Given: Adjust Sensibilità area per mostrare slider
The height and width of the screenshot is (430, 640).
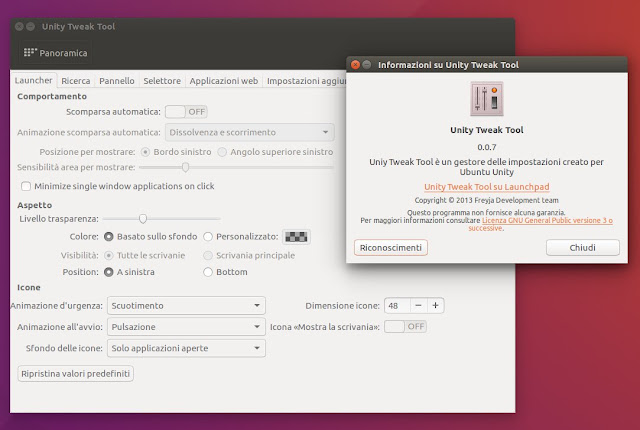Looking at the screenshot, I should (185, 167).
